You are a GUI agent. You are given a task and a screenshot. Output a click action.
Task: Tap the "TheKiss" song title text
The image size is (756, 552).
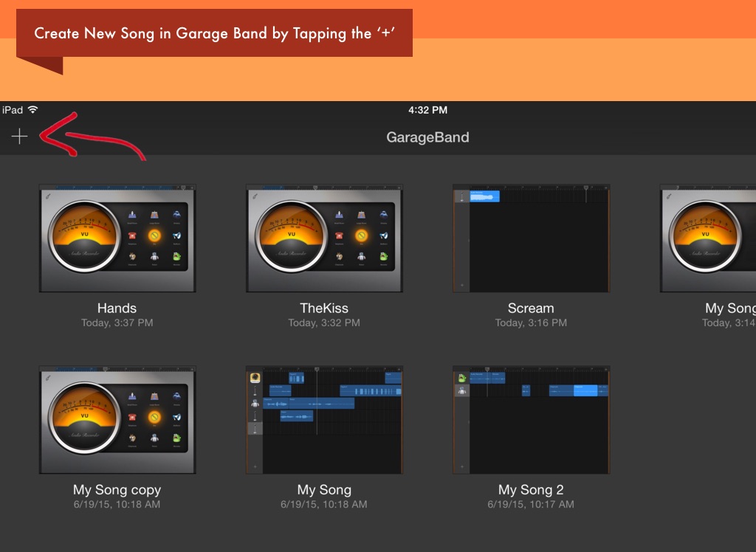pyautogui.click(x=324, y=308)
